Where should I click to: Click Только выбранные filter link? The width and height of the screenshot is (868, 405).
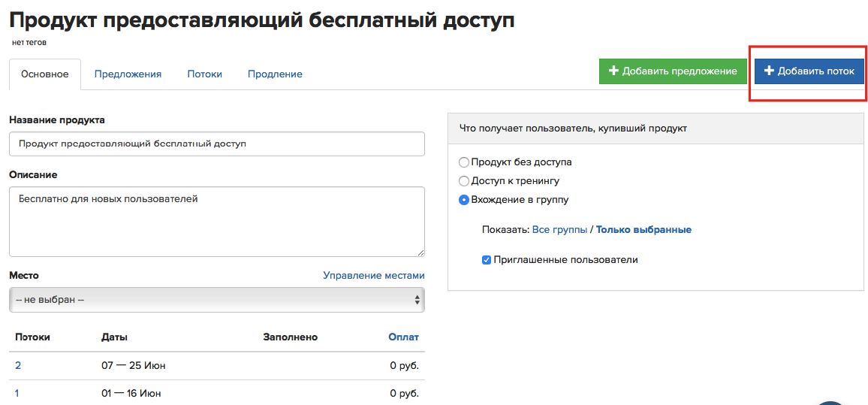(x=643, y=229)
